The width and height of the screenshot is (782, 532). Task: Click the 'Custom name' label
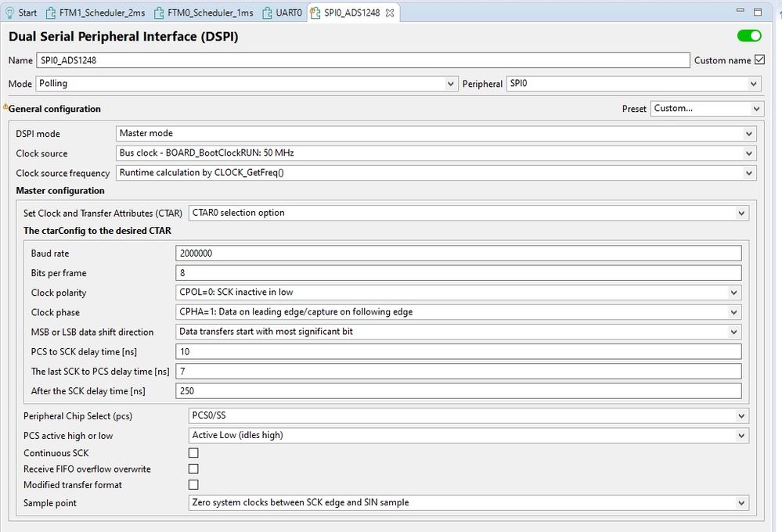click(723, 60)
